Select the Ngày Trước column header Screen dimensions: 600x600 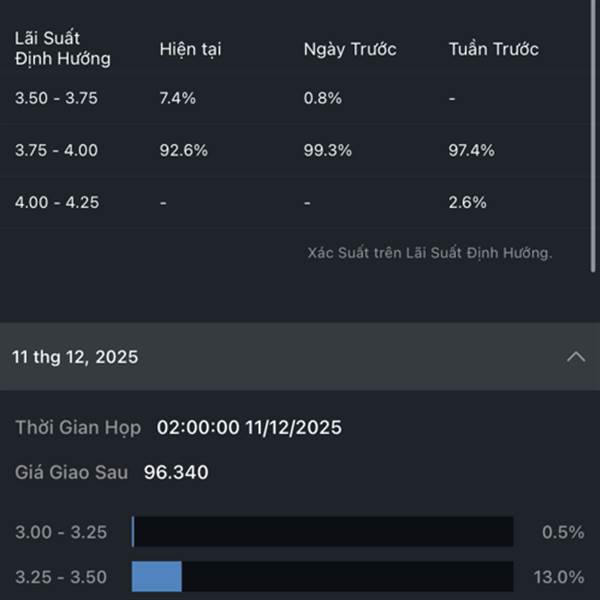pyautogui.click(x=350, y=49)
